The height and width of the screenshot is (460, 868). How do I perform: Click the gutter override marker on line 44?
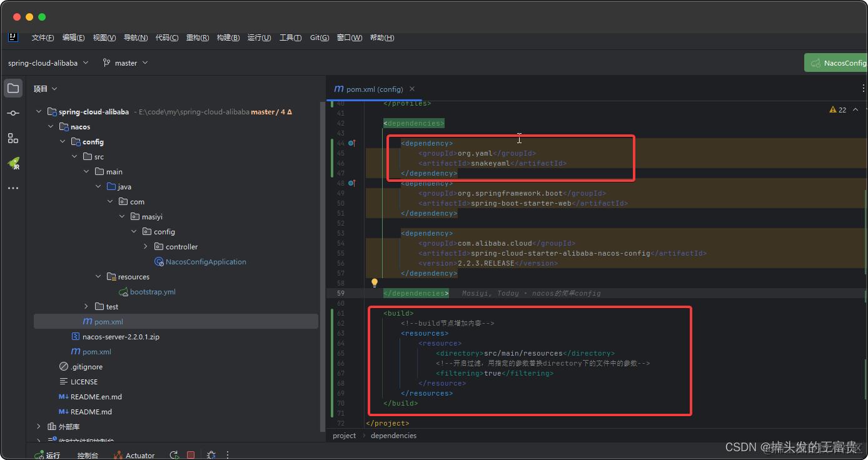tap(352, 143)
